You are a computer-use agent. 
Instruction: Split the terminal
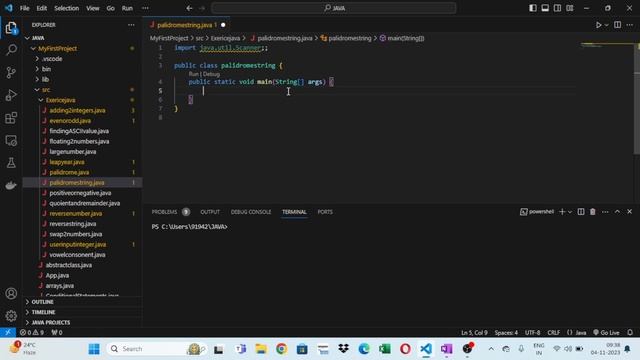pos(581,211)
